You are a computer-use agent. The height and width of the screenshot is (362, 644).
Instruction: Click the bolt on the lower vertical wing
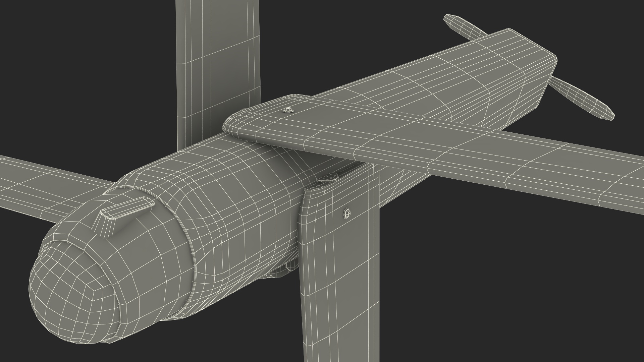tap(347, 213)
